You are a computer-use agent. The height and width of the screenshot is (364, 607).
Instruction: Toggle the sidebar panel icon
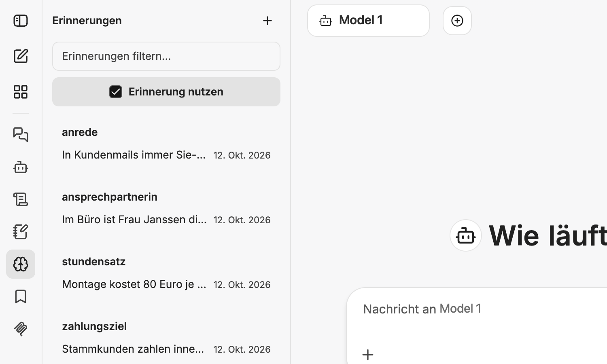21,21
